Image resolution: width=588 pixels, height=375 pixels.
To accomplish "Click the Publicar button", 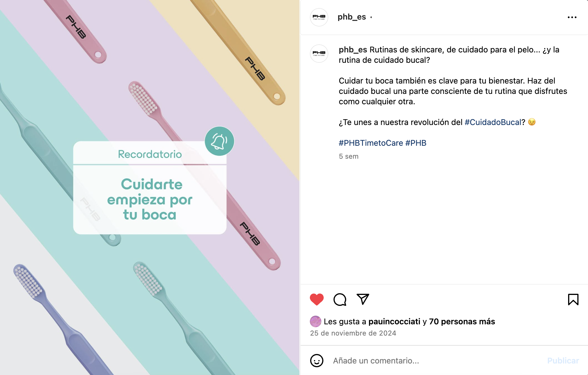I will [x=563, y=361].
